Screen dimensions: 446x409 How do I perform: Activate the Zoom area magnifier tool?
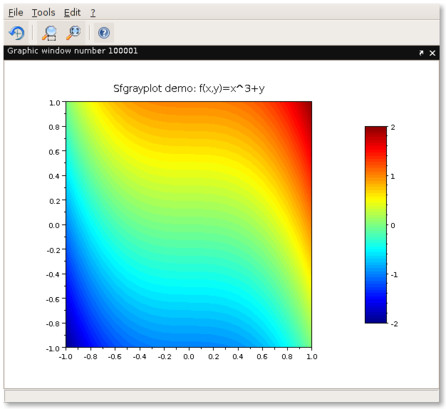(49, 33)
